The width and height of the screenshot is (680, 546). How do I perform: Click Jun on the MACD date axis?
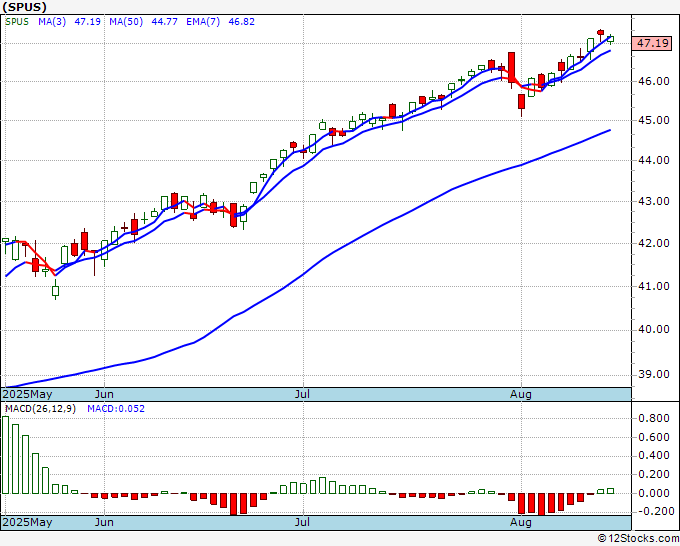(x=104, y=522)
